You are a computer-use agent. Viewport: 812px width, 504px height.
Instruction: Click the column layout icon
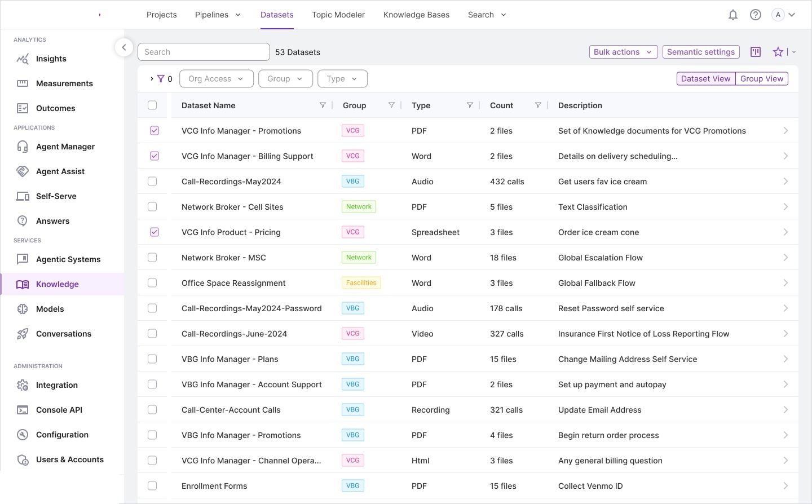click(x=756, y=52)
